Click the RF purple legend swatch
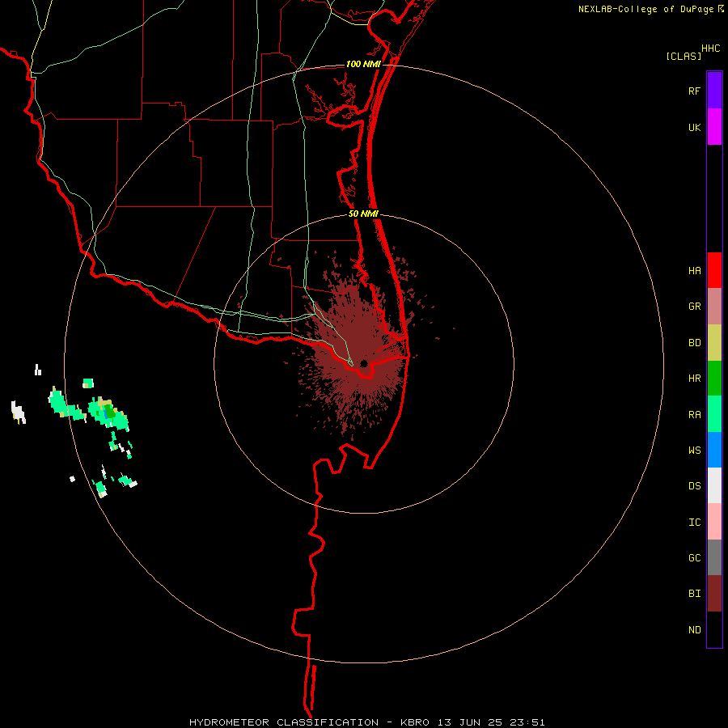 point(714,91)
